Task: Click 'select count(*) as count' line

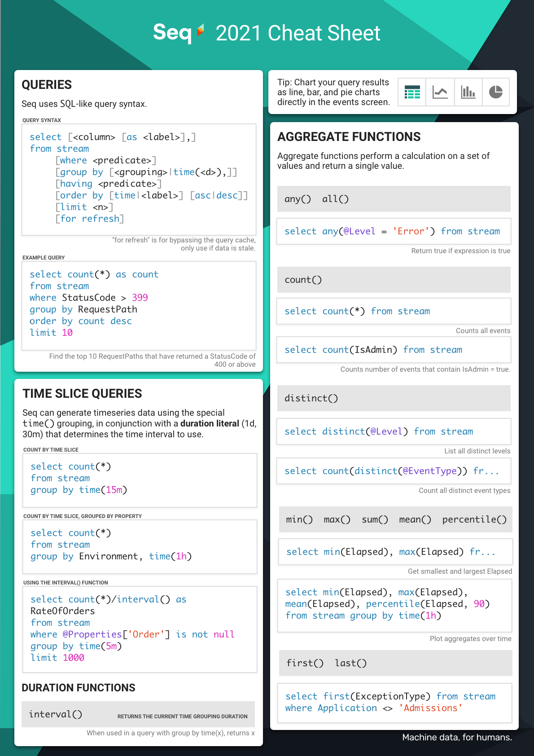Action: [94, 274]
